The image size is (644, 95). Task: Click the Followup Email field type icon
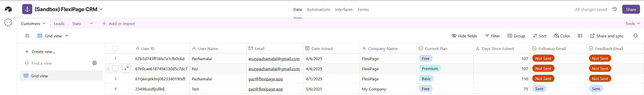pyautogui.click(x=534, y=48)
